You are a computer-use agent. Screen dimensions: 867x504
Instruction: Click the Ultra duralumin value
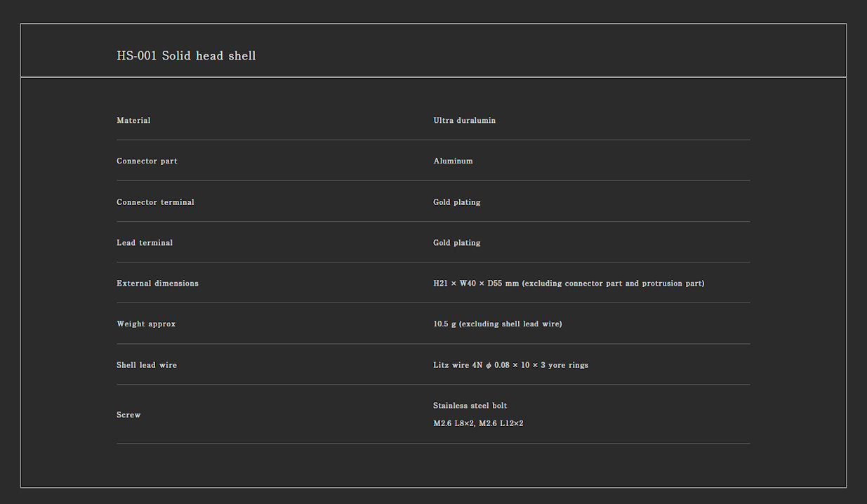click(x=465, y=120)
